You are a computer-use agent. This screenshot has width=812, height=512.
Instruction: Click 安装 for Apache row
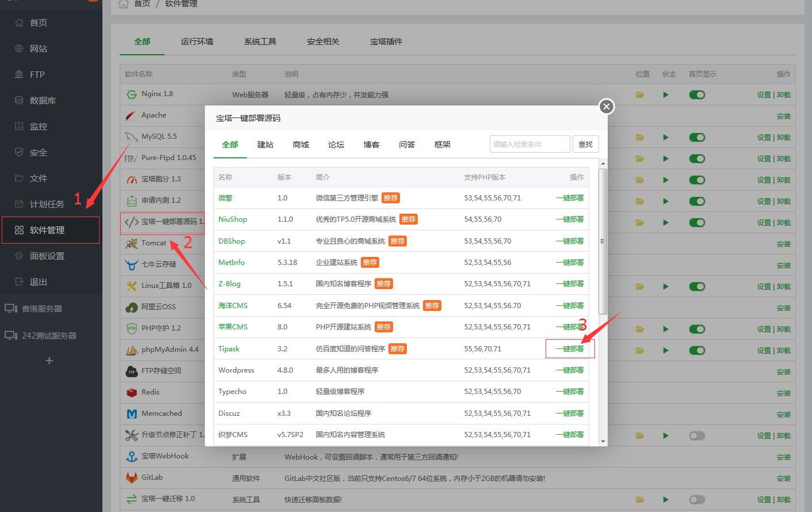coord(784,116)
